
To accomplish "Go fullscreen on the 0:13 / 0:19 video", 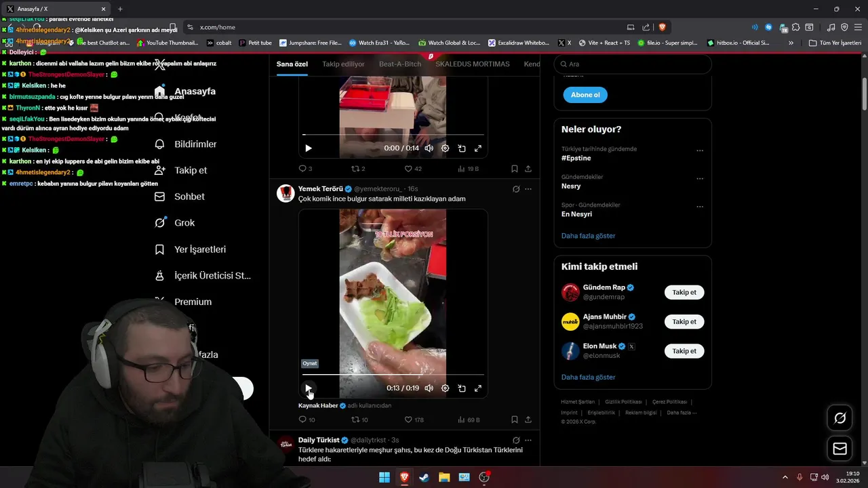I will pos(478,388).
